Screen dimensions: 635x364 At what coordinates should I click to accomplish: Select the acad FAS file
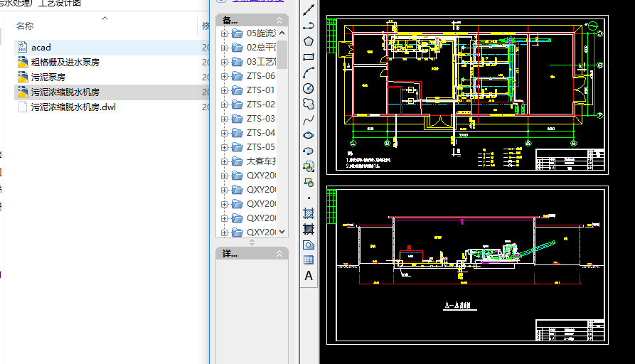[41, 48]
